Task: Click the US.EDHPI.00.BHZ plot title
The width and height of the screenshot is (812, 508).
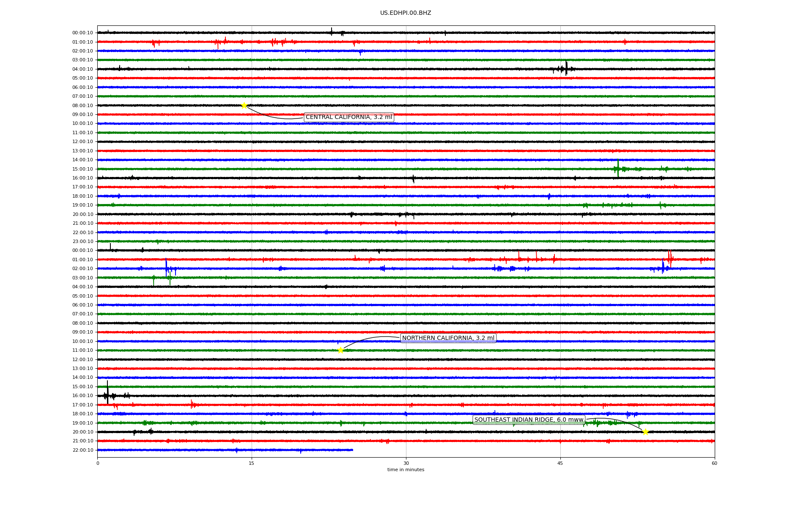Action: 406,13
